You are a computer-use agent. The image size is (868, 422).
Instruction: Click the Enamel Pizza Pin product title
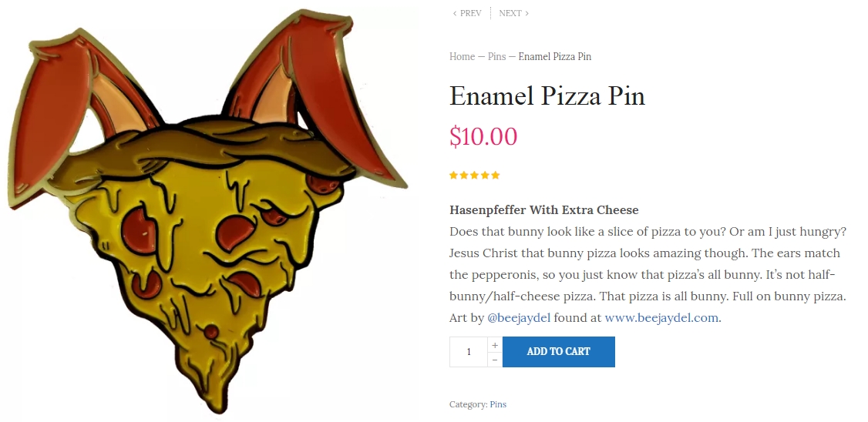(547, 95)
